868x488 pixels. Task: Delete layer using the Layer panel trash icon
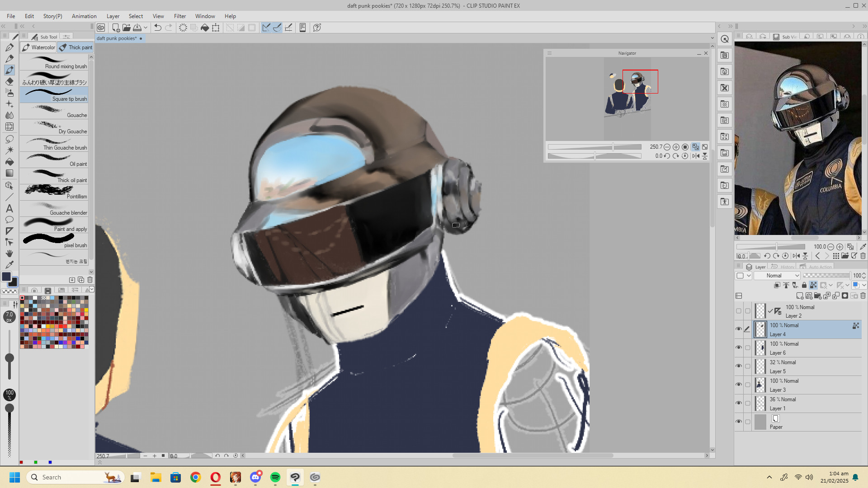pos(863,296)
